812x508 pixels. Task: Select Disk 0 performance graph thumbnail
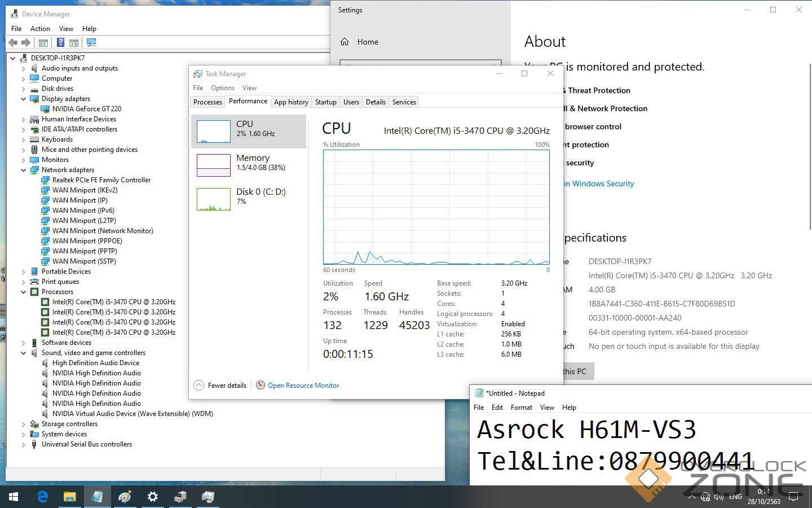click(x=214, y=199)
